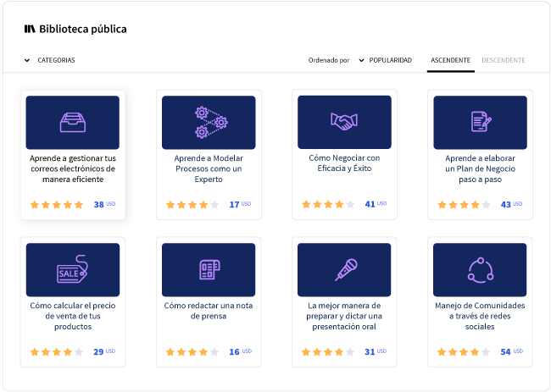Click the star rating of Modelar Procesos
The width and height of the screenshot is (551, 392).
[192, 205]
